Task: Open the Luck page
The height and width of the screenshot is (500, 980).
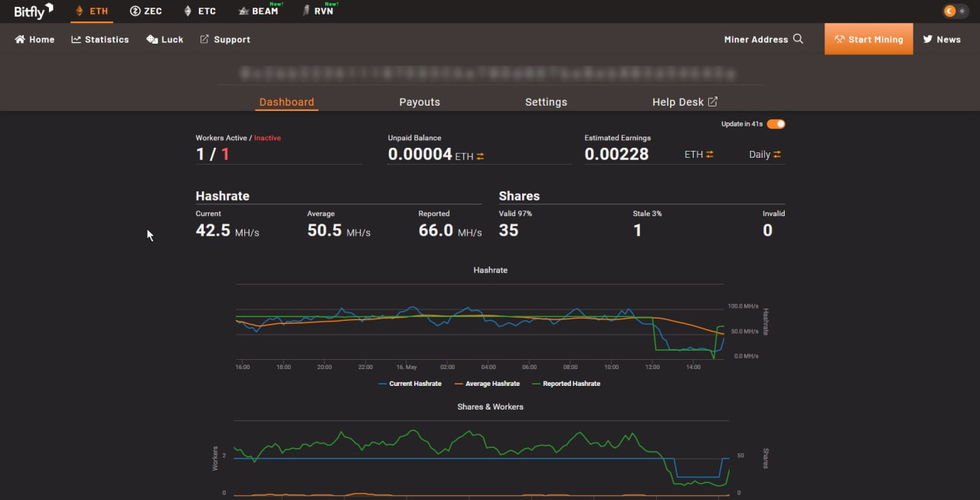Action: [165, 39]
